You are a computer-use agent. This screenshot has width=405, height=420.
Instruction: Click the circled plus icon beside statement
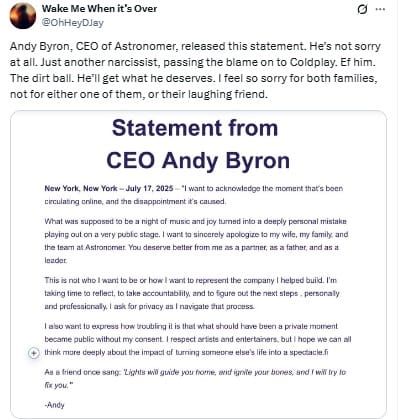point(34,353)
